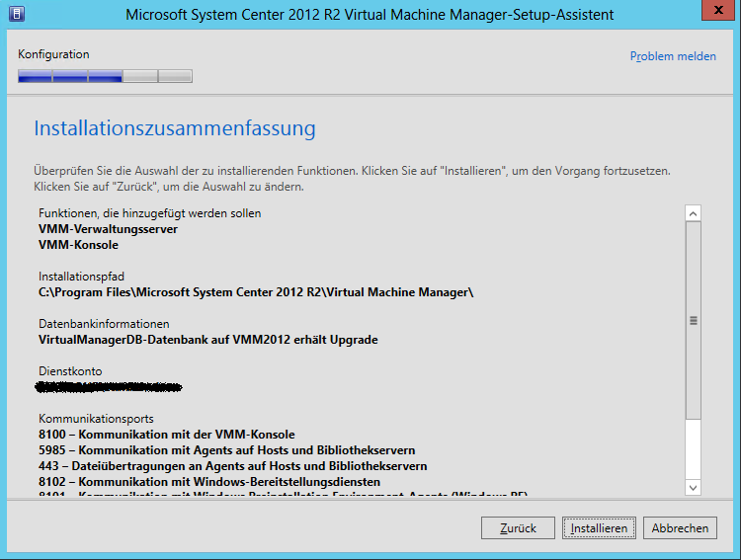Select the port 443 Dateiübertragungen entry
This screenshot has width=741, height=560.
pyautogui.click(x=232, y=466)
